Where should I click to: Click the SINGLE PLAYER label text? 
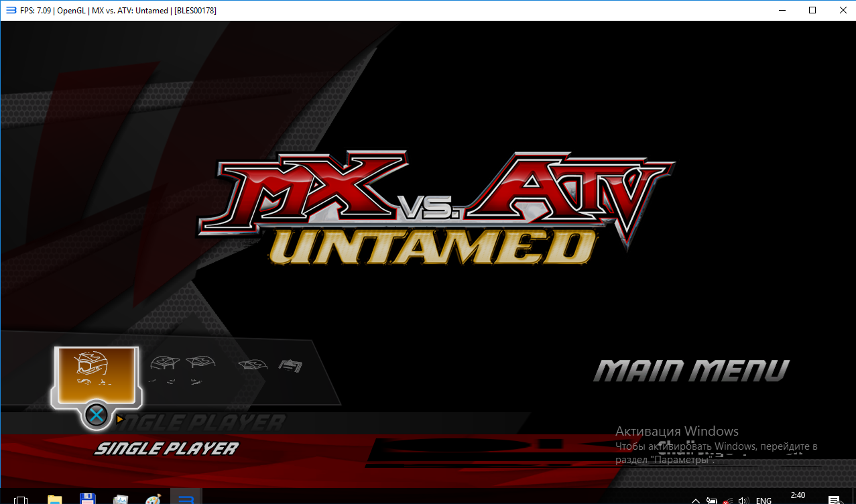click(x=166, y=448)
